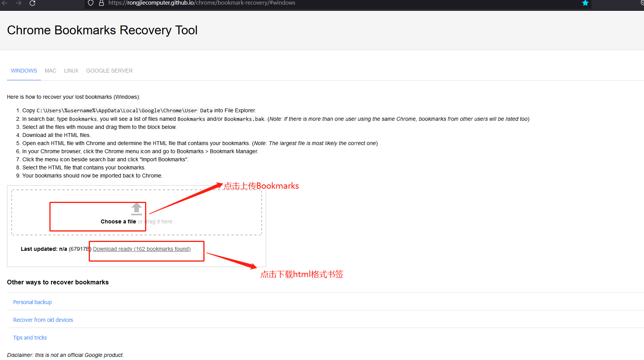644x360 pixels.
Task: Click step 7 Import Bookmarks instruction
Action: pos(105,159)
